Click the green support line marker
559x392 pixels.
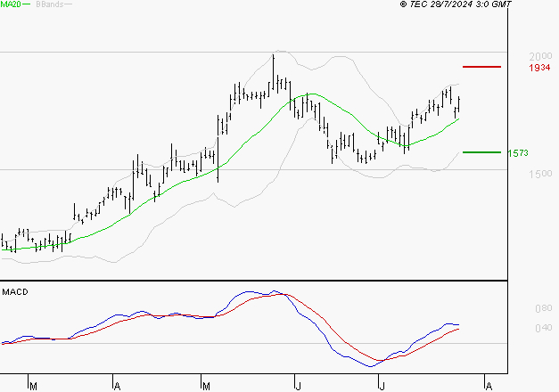click(x=481, y=152)
